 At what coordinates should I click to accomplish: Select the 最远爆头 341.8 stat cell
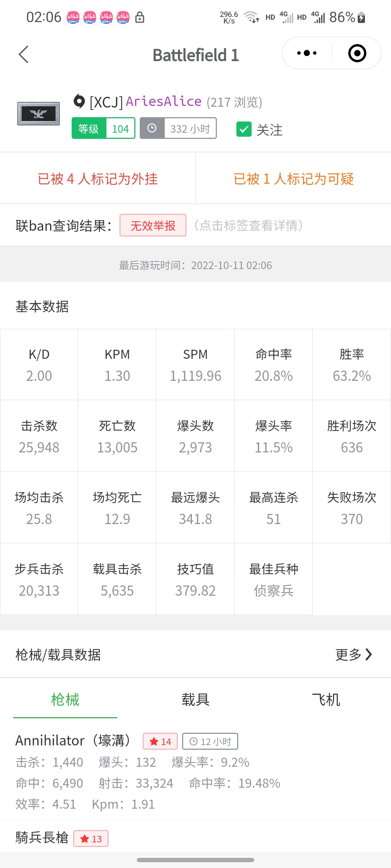point(195,508)
